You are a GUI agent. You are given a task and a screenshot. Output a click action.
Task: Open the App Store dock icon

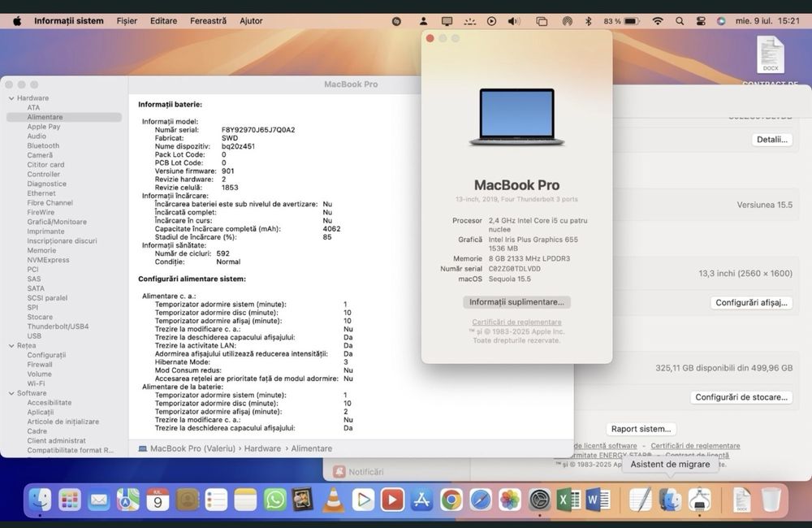click(421, 500)
